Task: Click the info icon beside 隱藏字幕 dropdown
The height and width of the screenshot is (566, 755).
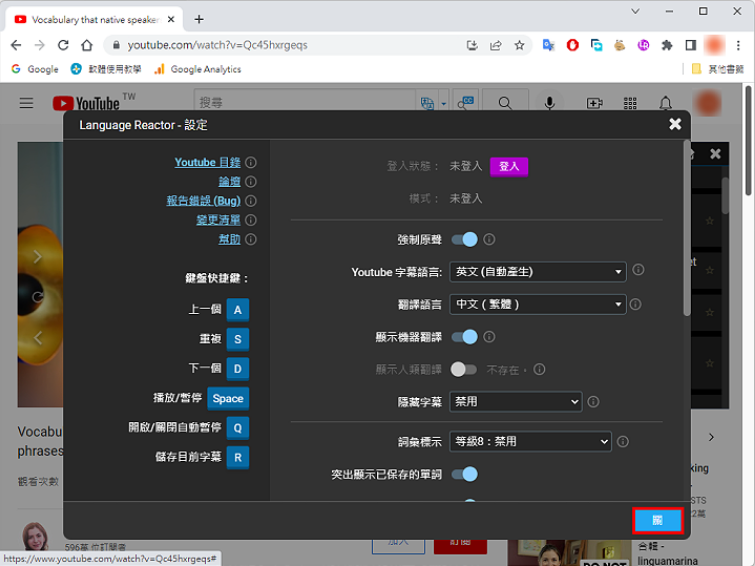Action: 593,402
